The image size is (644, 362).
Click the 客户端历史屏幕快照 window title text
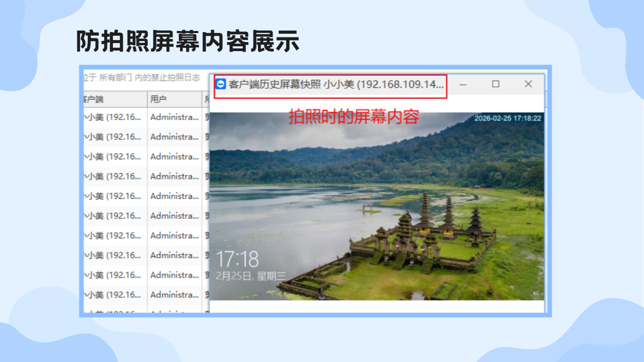(x=336, y=85)
